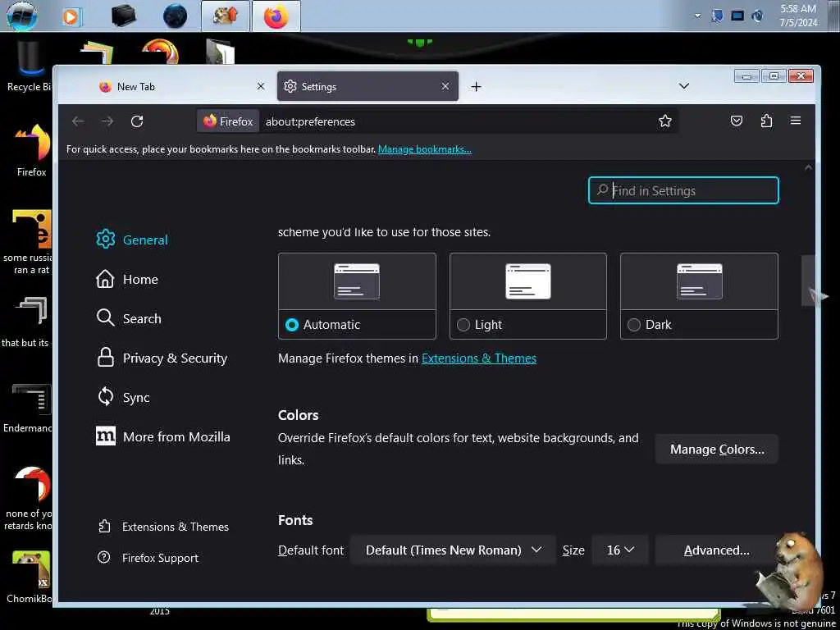Switch to the New Tab tab
Screen dimensions: 840x630
point(181,86)
